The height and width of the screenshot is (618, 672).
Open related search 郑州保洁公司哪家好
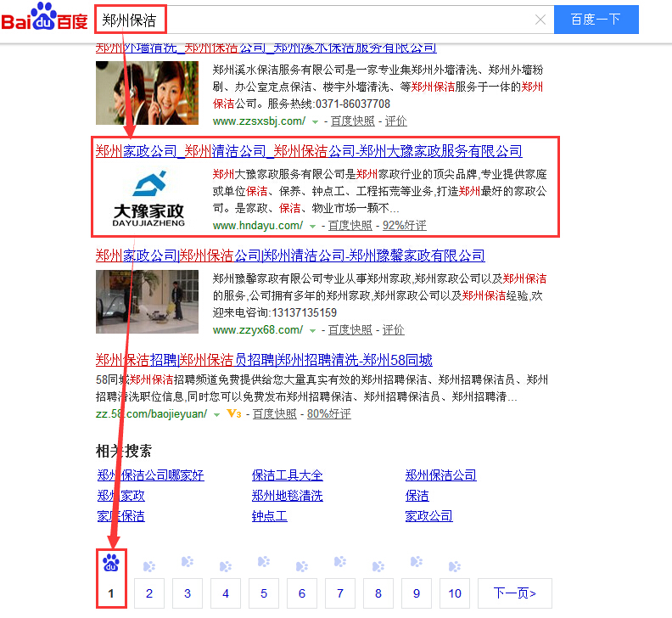pyautogui.click(x=150, y=475)
